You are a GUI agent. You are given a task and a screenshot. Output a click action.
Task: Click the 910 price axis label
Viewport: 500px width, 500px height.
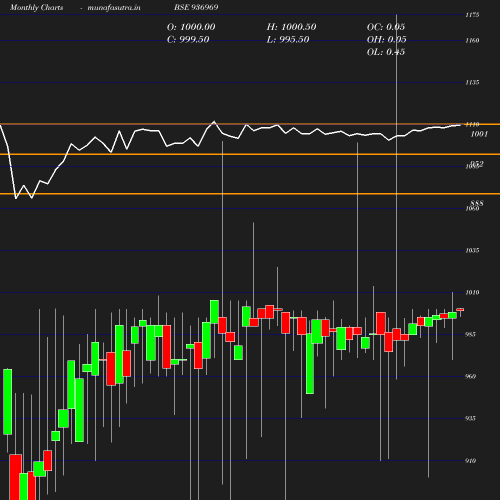tap(470, 461)
